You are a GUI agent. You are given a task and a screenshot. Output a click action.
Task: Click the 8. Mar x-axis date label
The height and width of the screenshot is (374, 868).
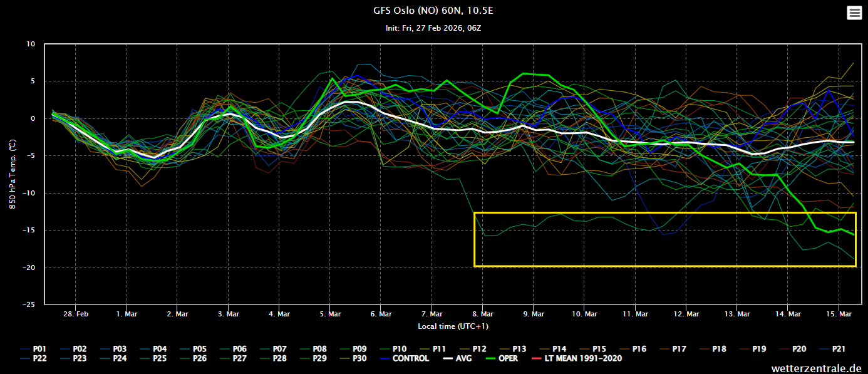[482, 314]
